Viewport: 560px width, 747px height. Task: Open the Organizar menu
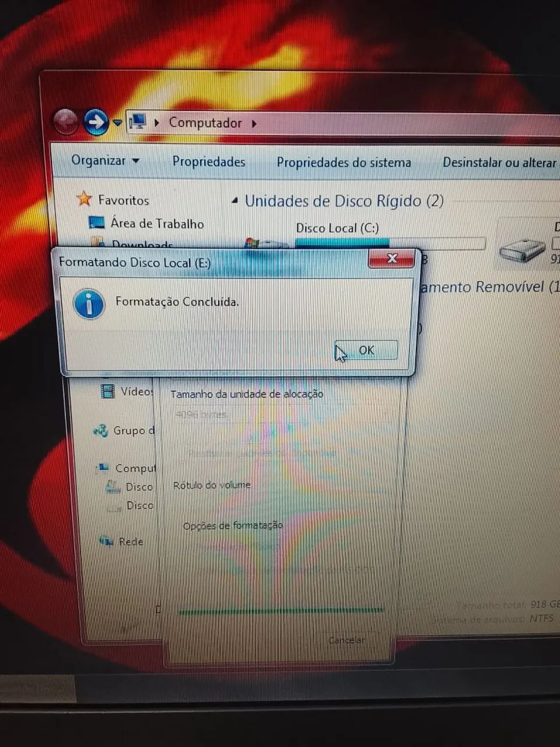coord(105,160)
